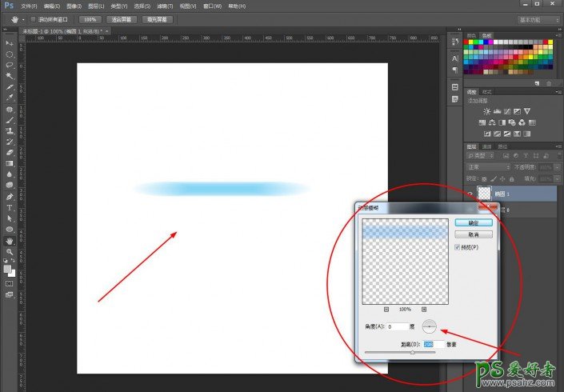Select the Type tool
564x392 pixels.
pyautogui.click(x=10, y=207)
